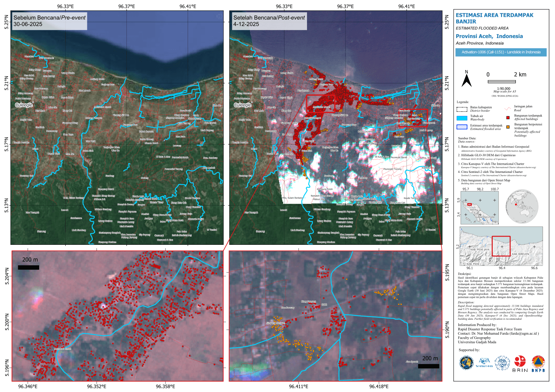Click the blue circular seal logo

502,363
